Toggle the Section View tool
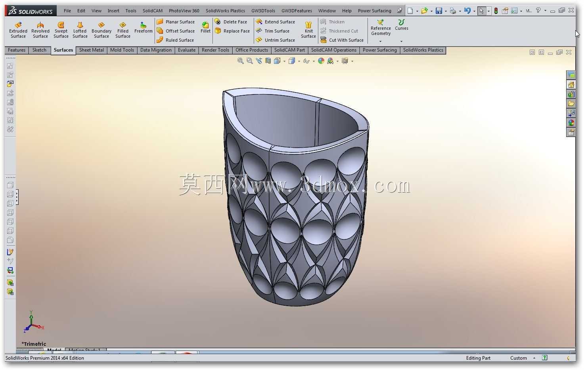Viewport: 588px width, 370px height. (268, 61)
